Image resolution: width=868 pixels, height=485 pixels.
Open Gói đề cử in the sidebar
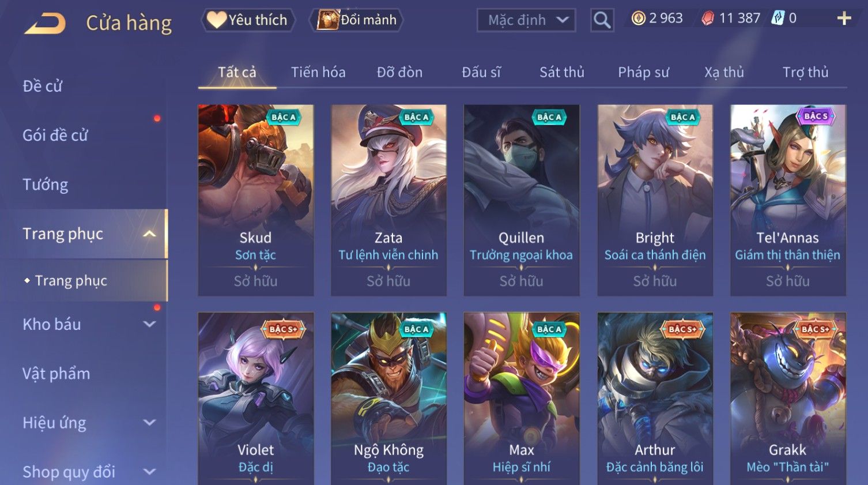click(55, 136)
